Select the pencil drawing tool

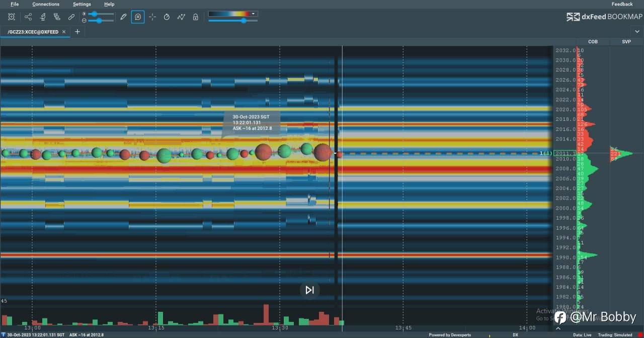(x=123, y=17)
